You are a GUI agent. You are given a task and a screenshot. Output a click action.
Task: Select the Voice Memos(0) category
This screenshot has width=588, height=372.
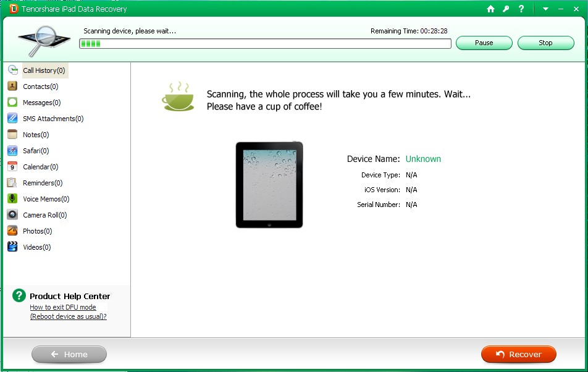(x=46, y=199)
